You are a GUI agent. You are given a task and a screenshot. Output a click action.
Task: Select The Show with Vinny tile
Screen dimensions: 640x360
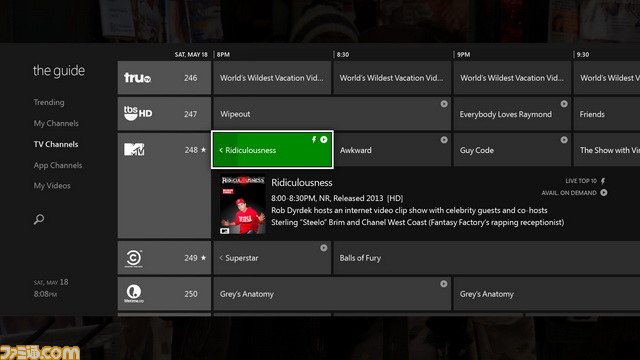pyautogui.click(x=607, y=150)
